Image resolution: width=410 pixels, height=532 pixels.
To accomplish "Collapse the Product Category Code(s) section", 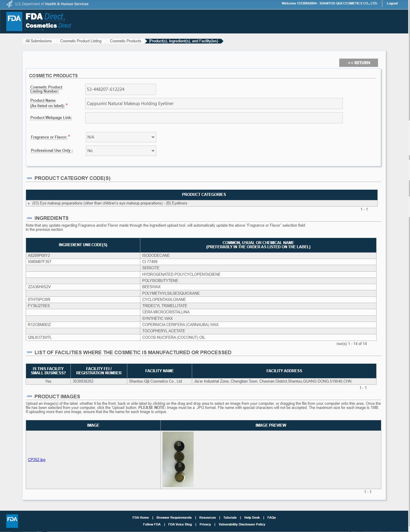I will click(29, 178).
